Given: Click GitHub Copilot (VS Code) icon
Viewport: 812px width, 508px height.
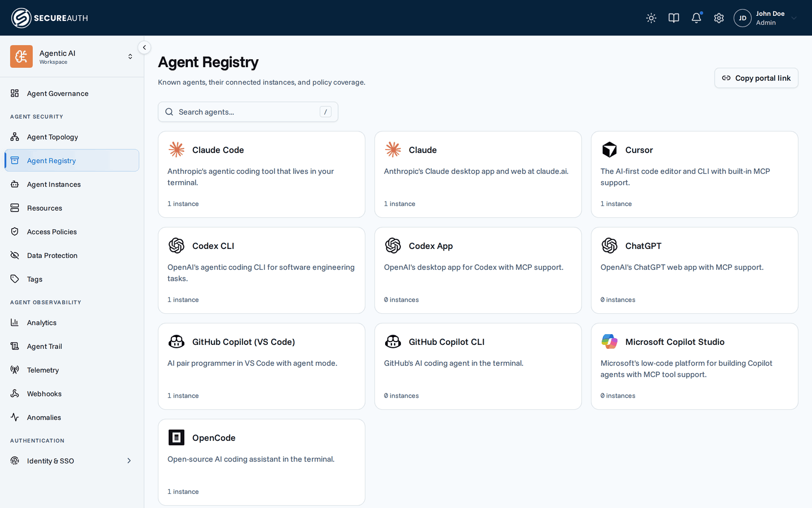Looking at the screenshot, I should [x=176, y=341].
